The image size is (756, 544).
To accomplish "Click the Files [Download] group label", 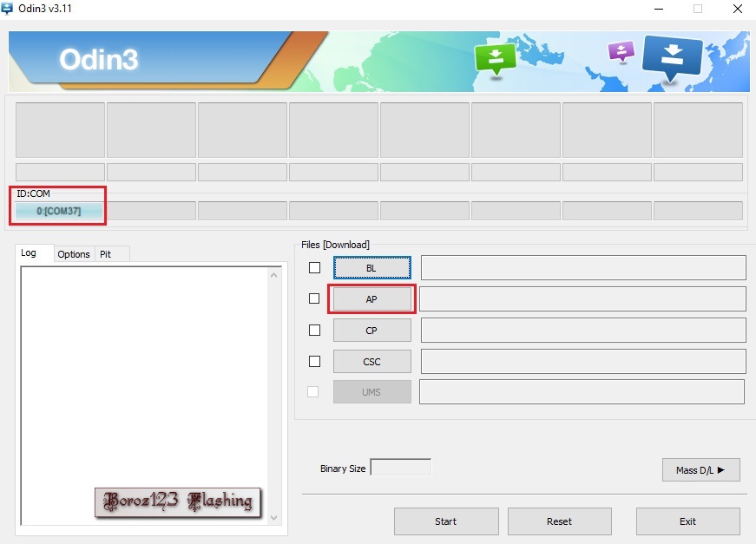I will (x=336, y=245).
